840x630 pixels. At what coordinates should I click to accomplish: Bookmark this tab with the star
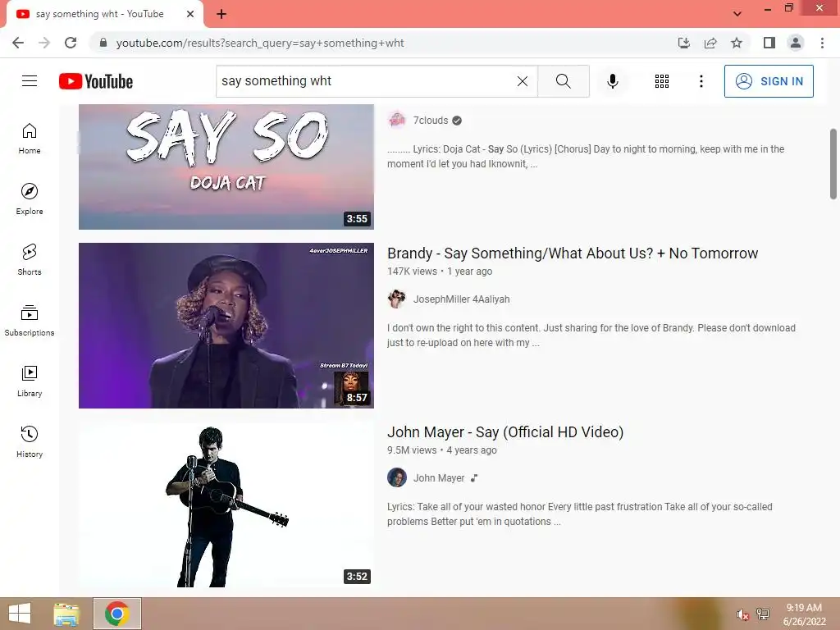(x=737, y=43)
